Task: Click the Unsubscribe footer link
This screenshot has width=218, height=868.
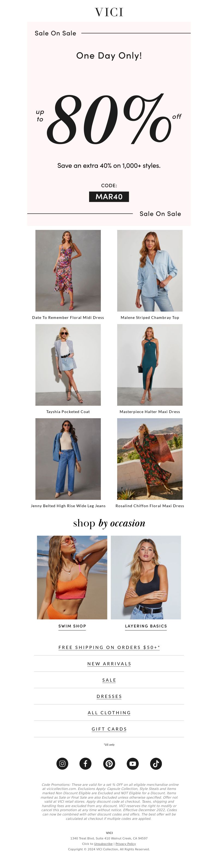Action: pyautogui.click(x=103, y=844)
